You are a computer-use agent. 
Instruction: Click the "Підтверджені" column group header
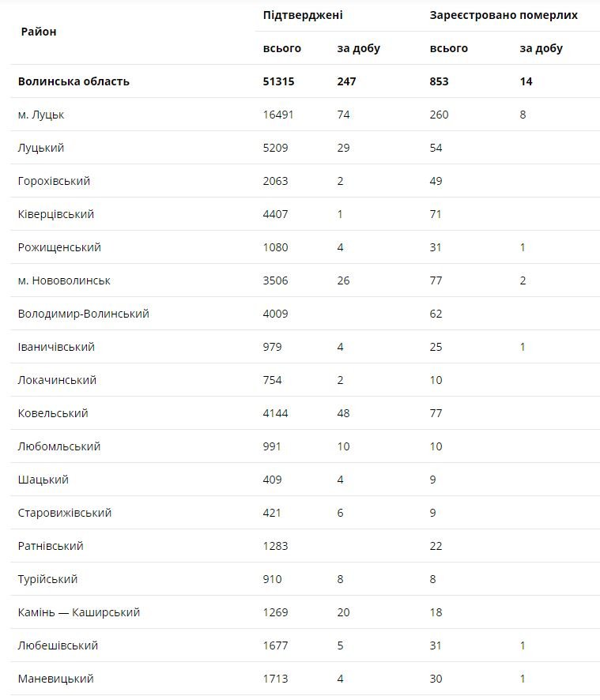pyautogui.click(x=303, y=15)
